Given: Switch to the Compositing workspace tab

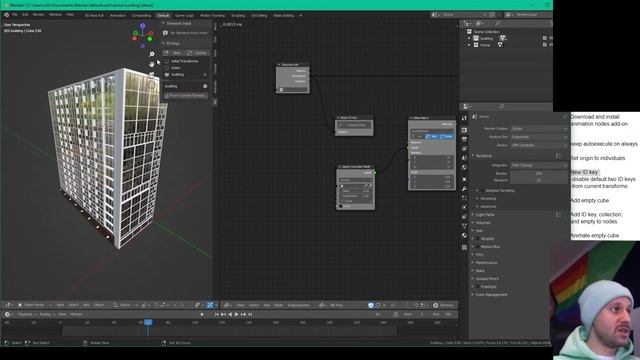Looking at the screenshot, I should (141, 16).
